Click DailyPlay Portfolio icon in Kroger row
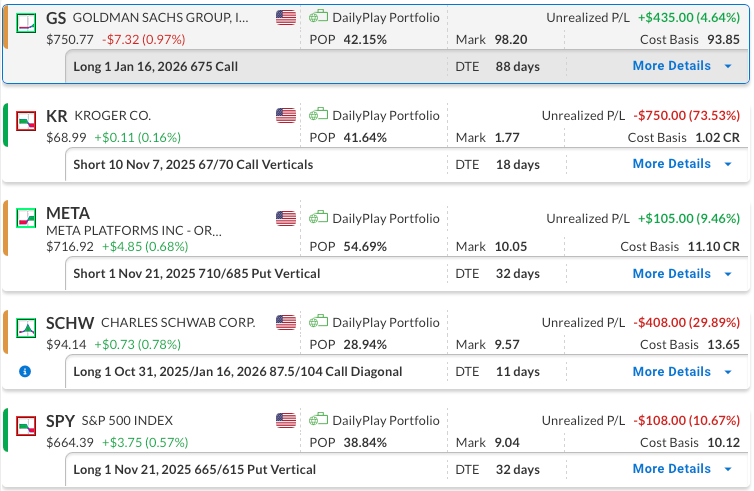 tap(319, 115)
